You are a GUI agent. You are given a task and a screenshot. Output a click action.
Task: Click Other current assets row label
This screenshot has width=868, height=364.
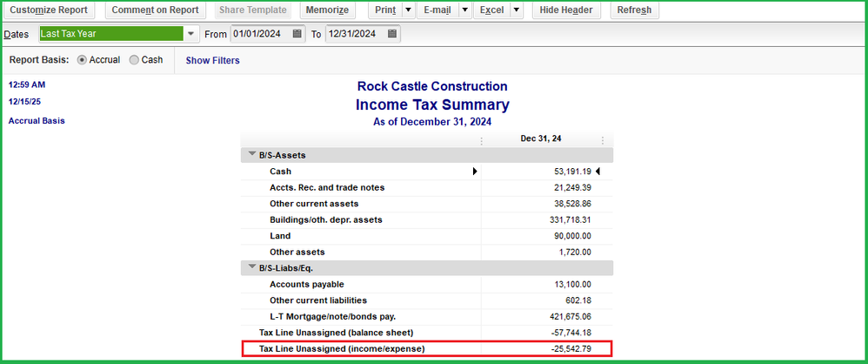coord(314,204)
